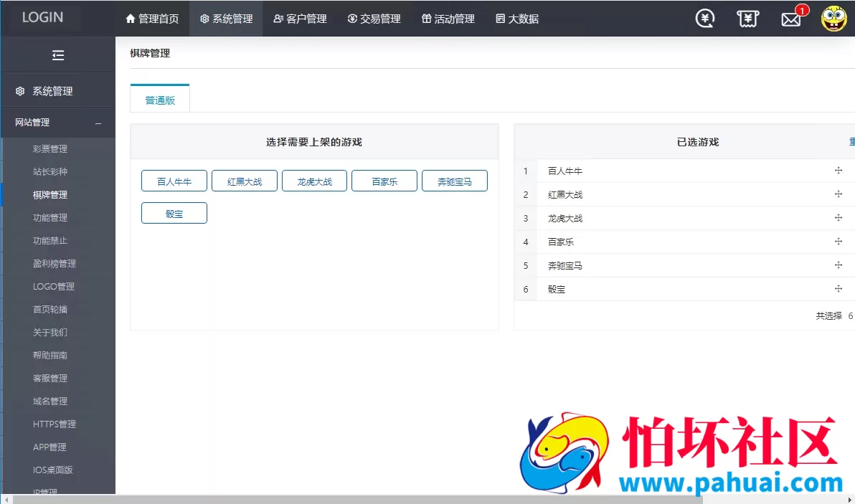Click the move handle for 百人牛牛 row
This screenshot has width=855, height=504.
point(838,171)
